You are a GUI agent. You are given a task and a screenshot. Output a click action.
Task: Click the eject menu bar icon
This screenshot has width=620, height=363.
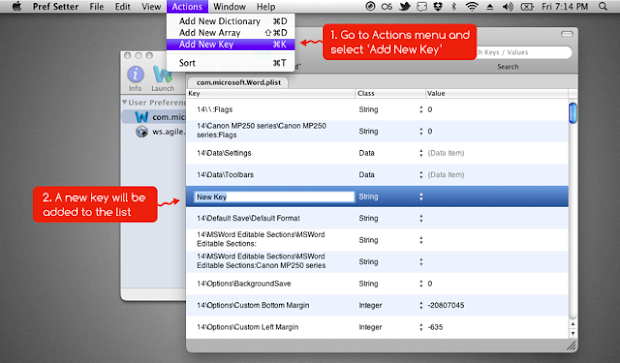point(490,6)
